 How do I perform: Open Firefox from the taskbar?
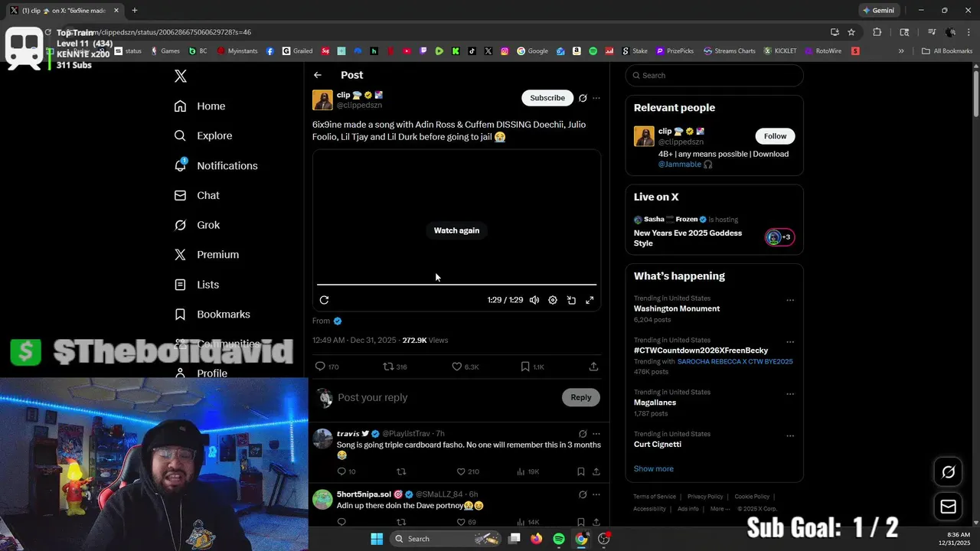536,539
